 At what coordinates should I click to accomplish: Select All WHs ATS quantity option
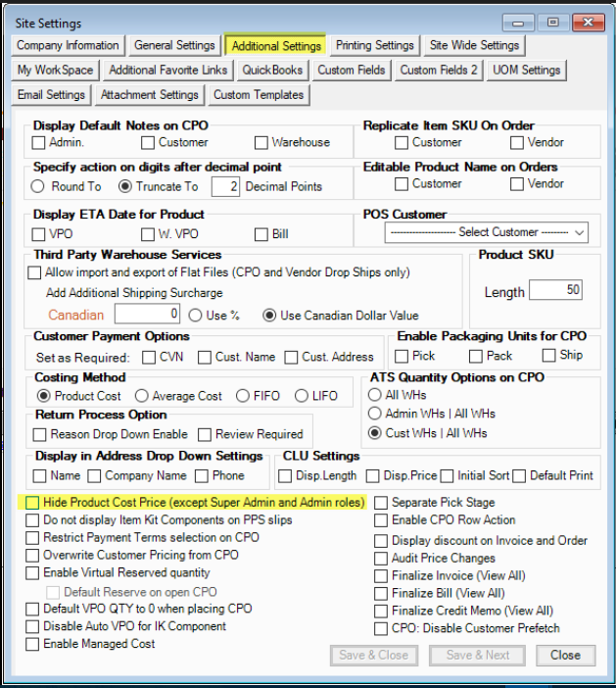(x=375, y=396)
